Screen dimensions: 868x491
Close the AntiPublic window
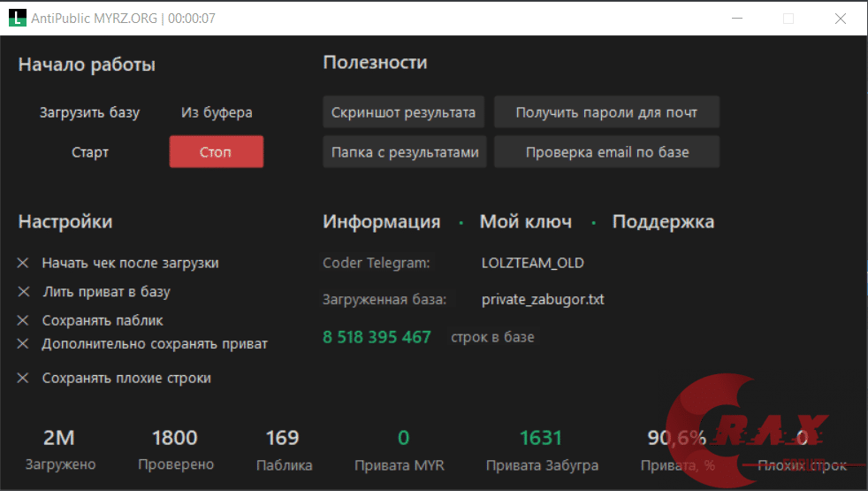tap(841, 19)
